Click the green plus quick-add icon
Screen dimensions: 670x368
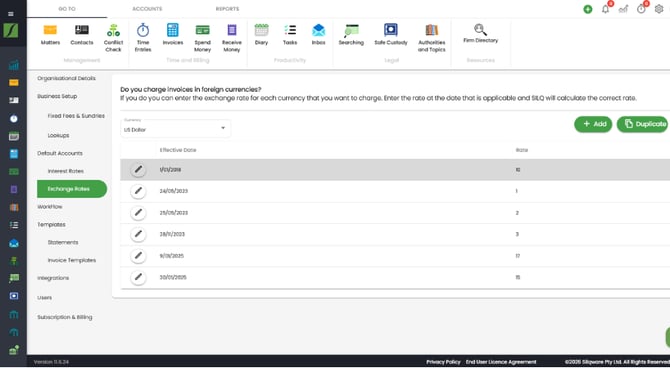[588, 9]
